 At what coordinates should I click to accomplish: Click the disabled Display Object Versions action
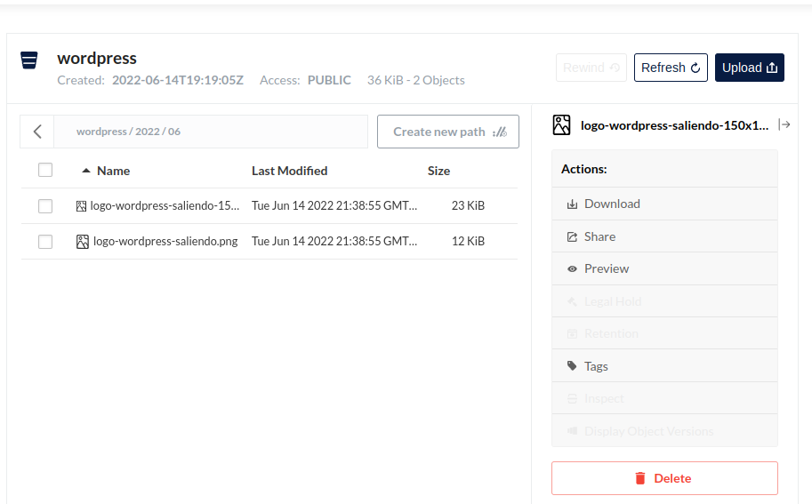(665, 431)
